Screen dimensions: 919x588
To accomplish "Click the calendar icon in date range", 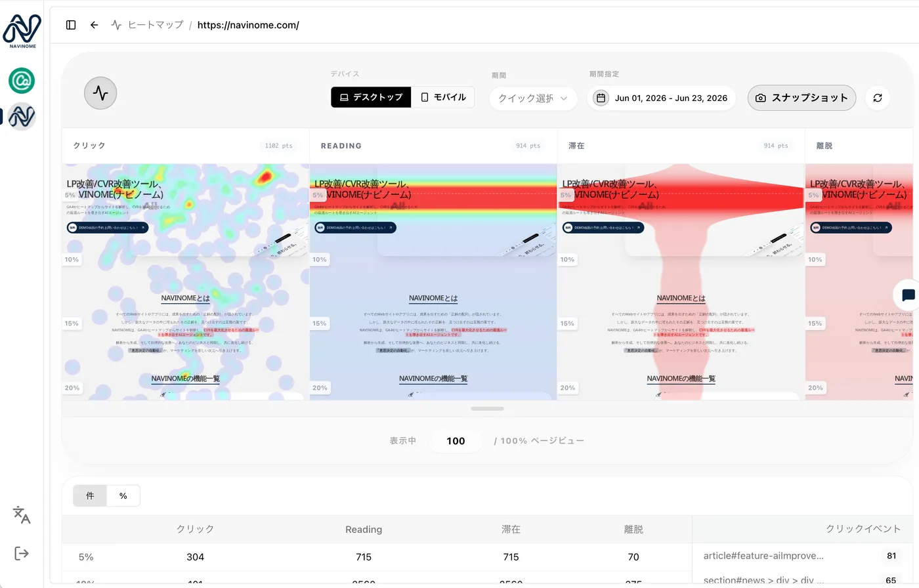I will 601,98.
